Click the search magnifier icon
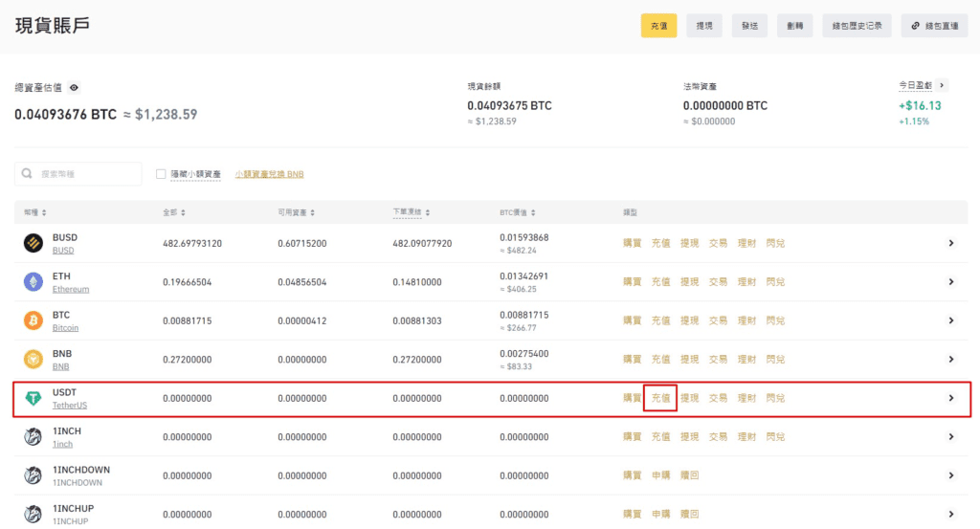The width and height of the screenshot is (980, 529). pyautogui.click(x=27, y=174)
